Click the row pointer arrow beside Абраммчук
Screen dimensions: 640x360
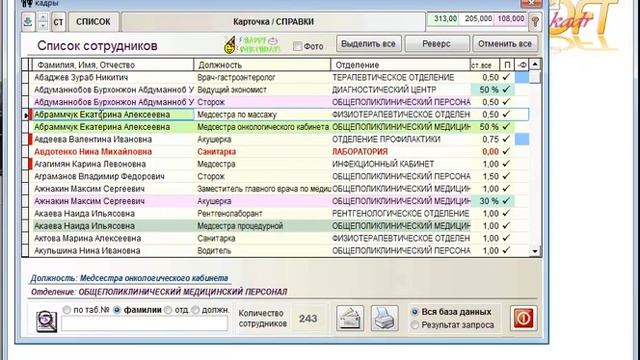point(26,116)
